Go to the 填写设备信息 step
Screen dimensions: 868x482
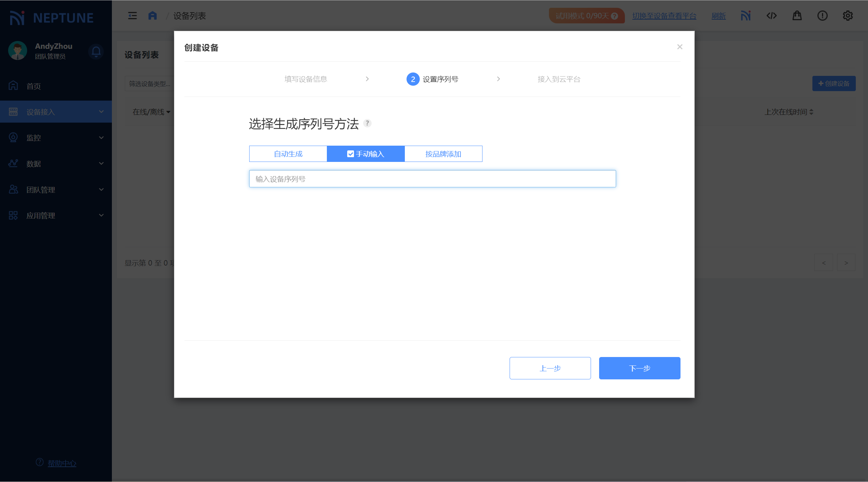pos(305,79)
